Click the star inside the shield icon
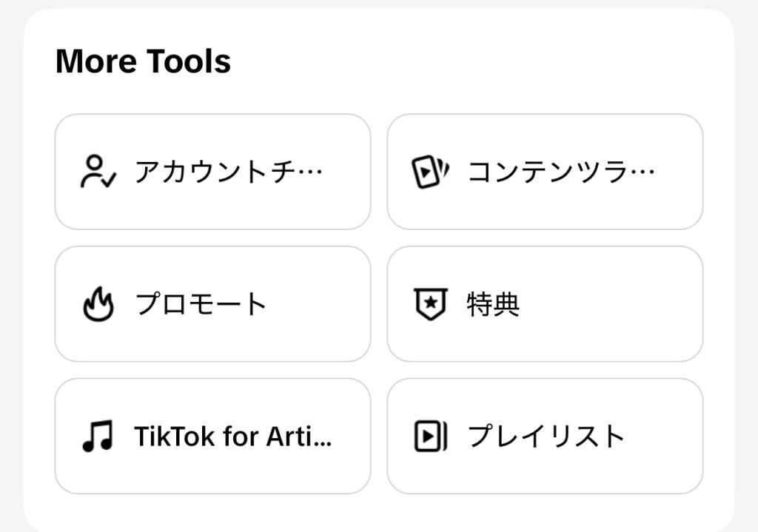758x532 pixels. (429, 303)
